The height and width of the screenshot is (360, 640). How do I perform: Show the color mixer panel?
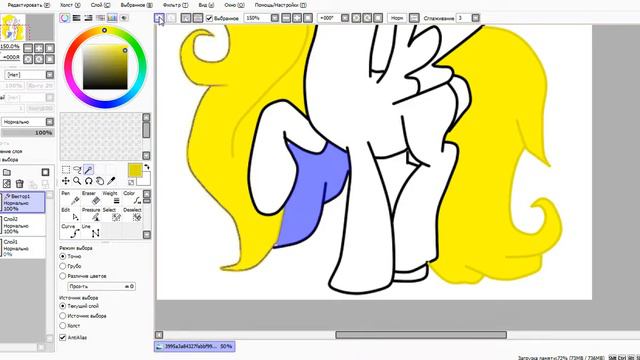pos(100,18)
